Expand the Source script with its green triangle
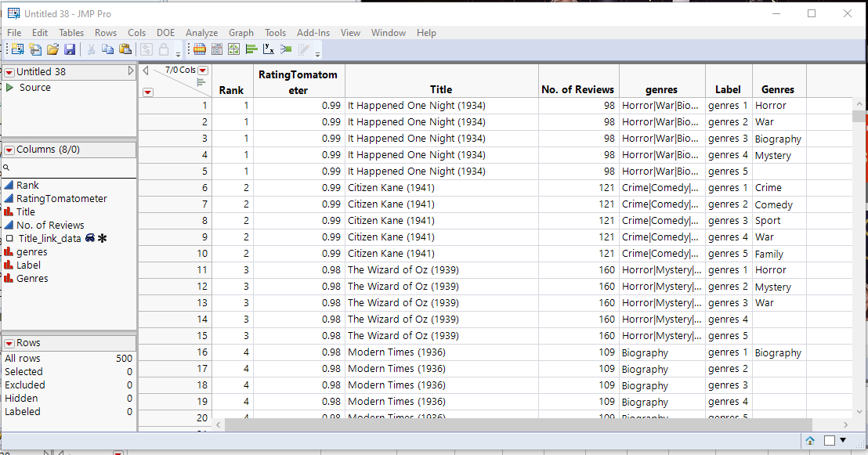868x455 pixels. coord(10,87)
